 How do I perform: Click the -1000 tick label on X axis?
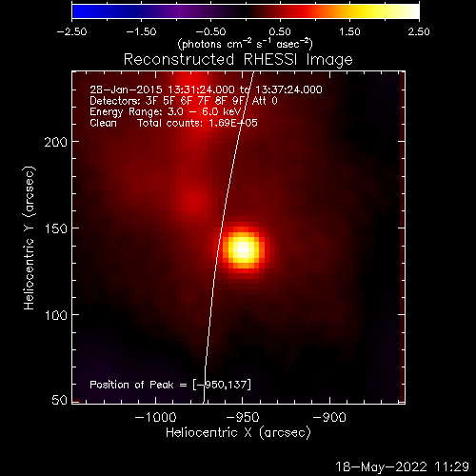[x=155, y=417]
